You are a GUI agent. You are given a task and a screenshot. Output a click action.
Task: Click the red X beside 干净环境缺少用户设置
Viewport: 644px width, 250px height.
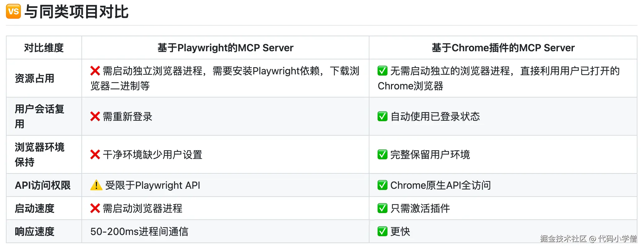pyautogui.click(x=95, y=155)
